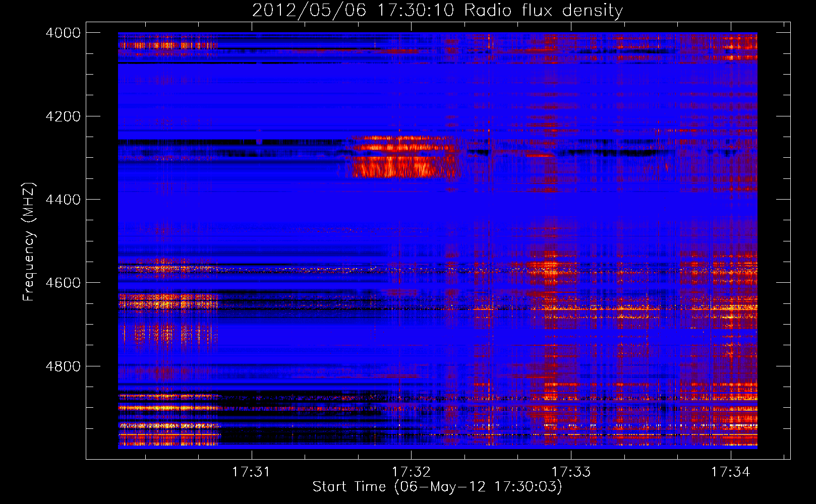The image size is (816, 504).
Task: Click the 17:33 time tick label
Action: (571, 472)
